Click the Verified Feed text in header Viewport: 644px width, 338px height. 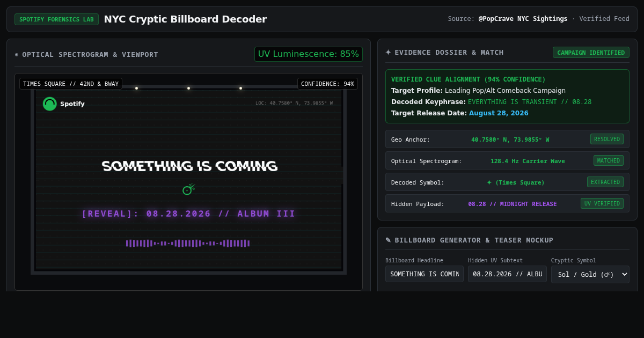pyautogui.click(x=604, y=19)
